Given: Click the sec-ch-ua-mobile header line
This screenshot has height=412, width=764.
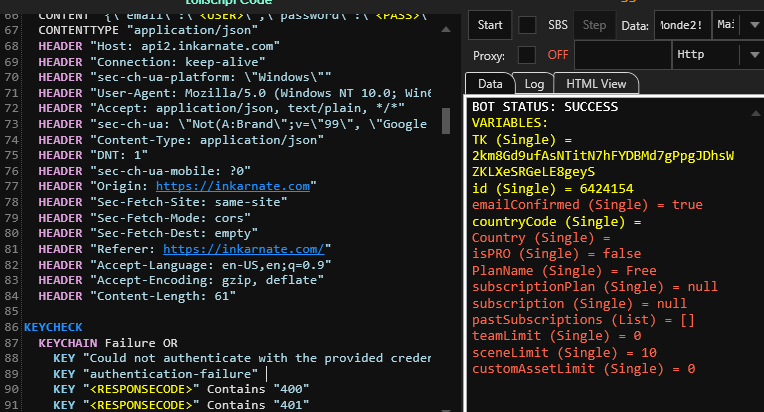Looking at the screenshot, I should coord(145,171).
